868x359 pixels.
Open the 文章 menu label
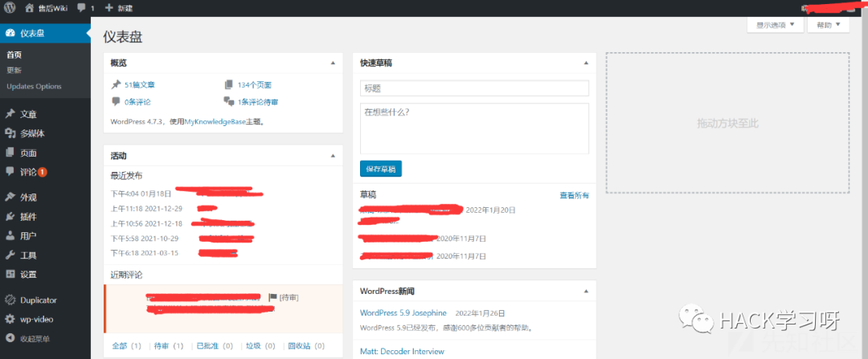pyautogui.click(x=29, y=114)
